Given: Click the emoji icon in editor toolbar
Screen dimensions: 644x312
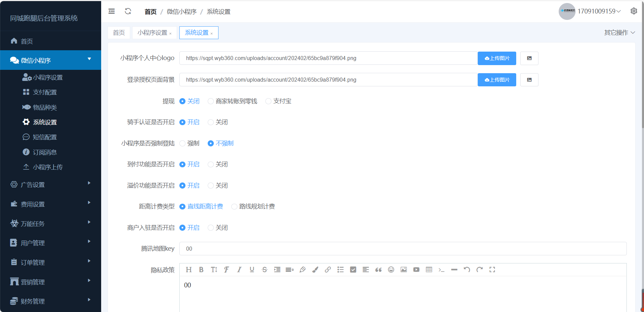Looking at the screenshot, I should click(391, 270).
